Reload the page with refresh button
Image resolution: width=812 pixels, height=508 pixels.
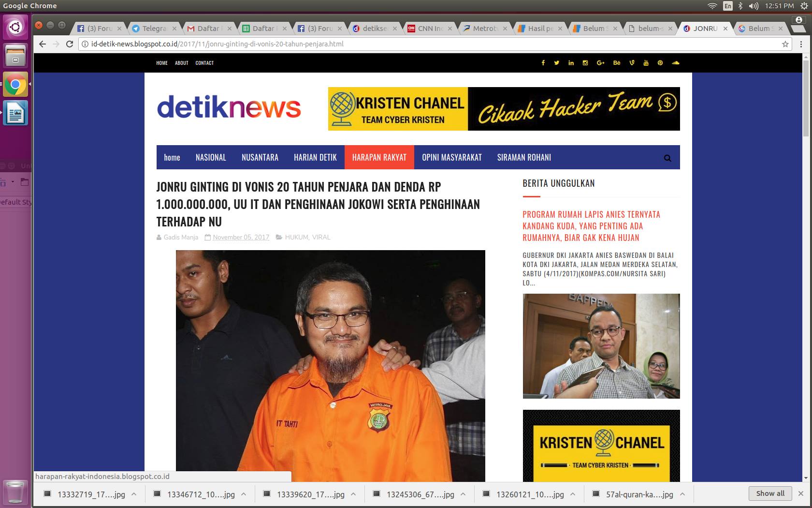[70, 44]
